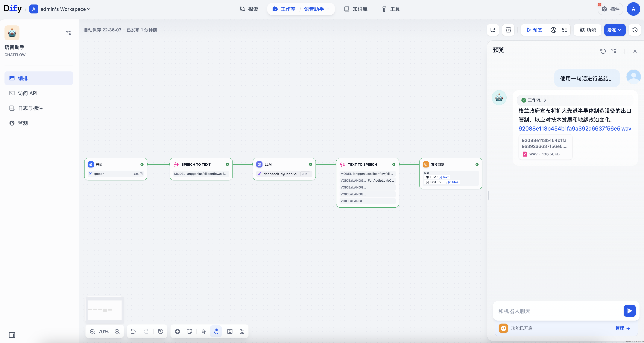Open the 发布 publish dropdown
The image size is (644, 343).
[614, 30]
